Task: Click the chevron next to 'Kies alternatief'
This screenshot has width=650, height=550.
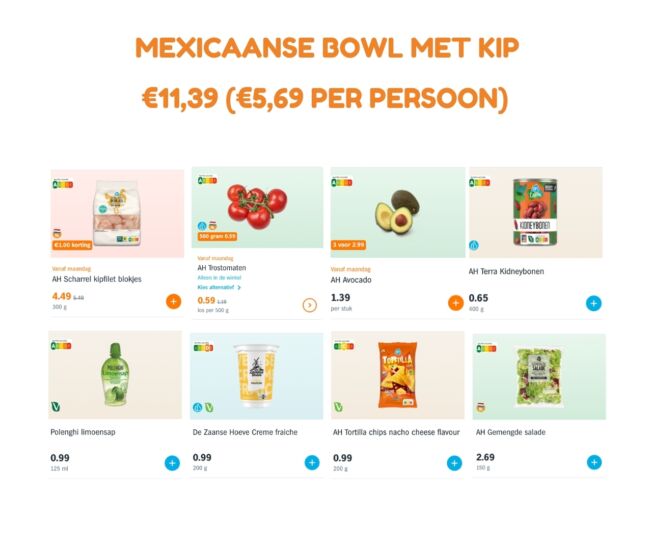Action: pyautogui.click(x=239, y=287)
